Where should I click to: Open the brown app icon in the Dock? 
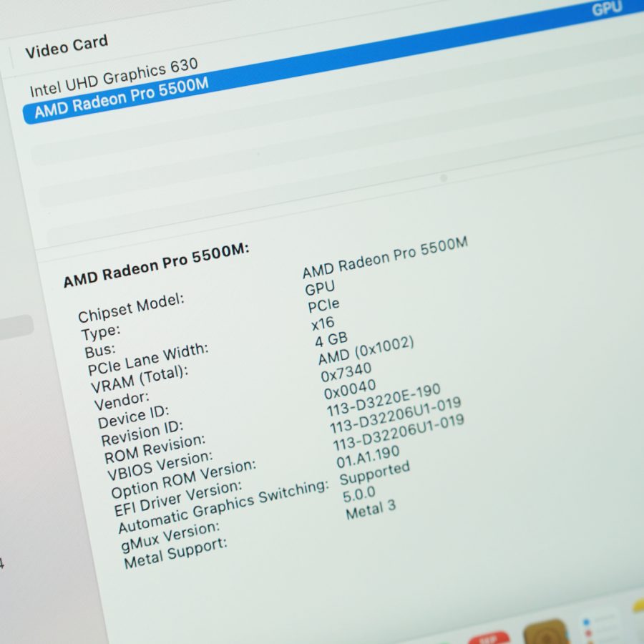[x=547, y=633]
